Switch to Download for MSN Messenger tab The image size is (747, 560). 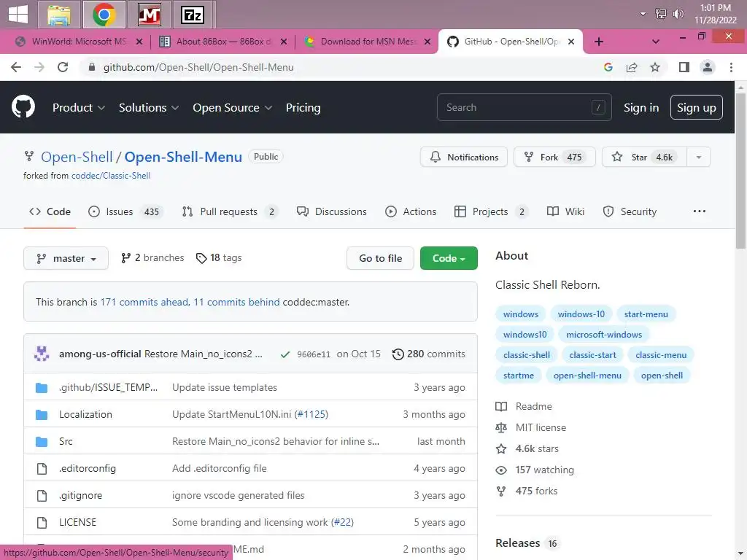(367, 42)
